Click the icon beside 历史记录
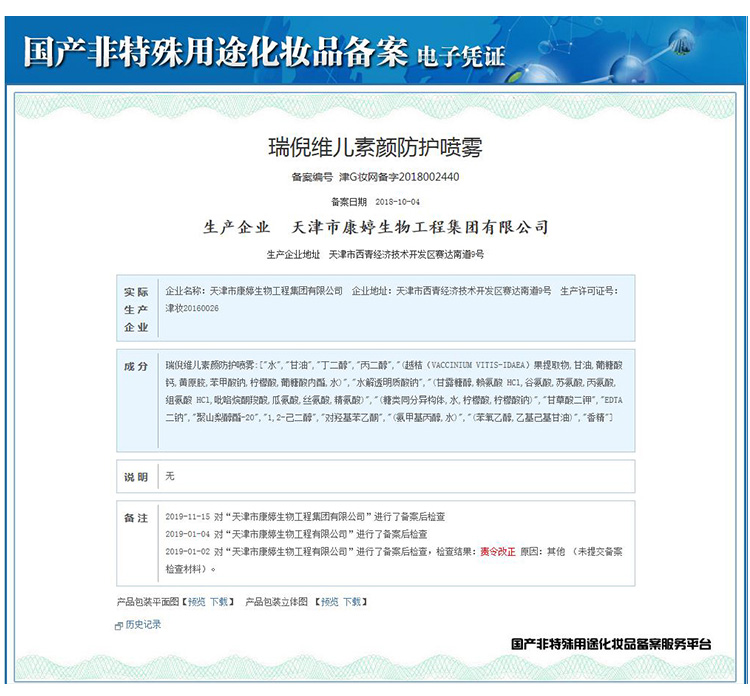Image resolution: width=750 pixels, height=696 pixels. (119, 626)
